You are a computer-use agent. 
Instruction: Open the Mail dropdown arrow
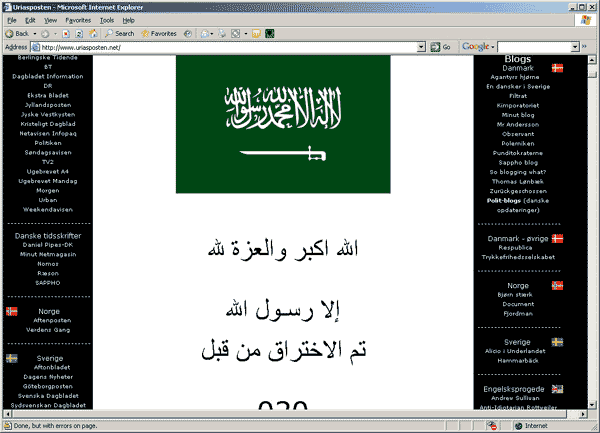click(x=212, y=34)
